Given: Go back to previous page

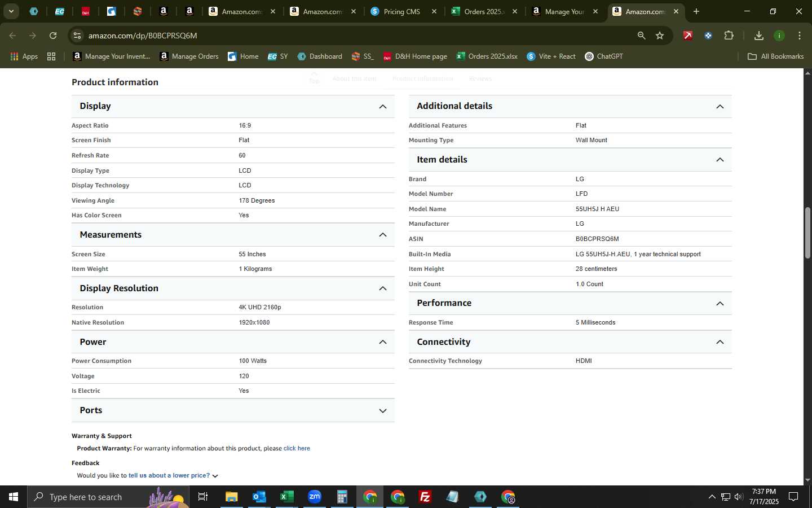Looking at the screenshot, I should (12, 36).
